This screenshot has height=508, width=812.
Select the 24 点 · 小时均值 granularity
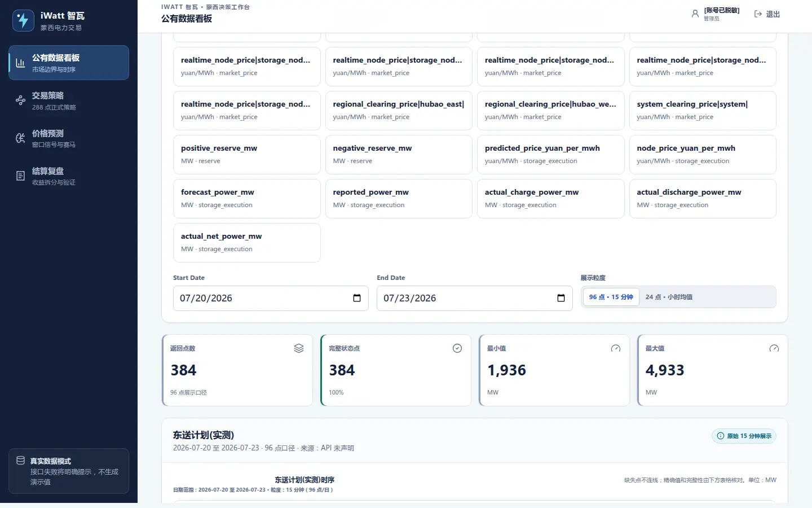[669, 297]
